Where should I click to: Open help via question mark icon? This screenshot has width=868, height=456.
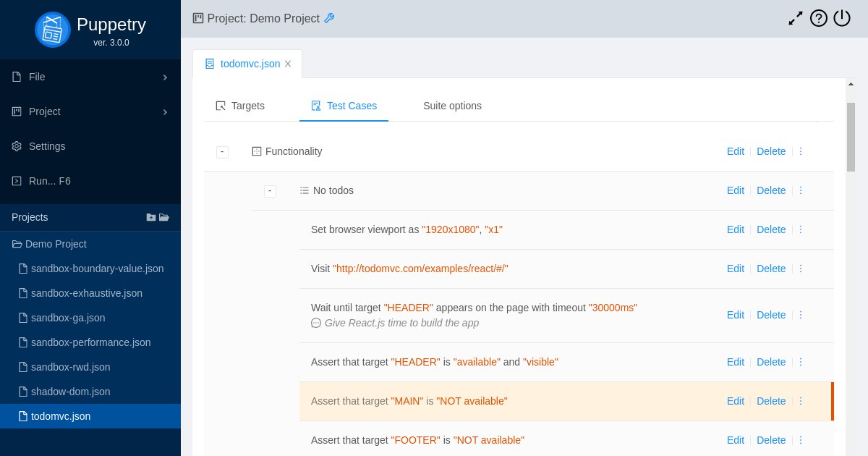(x=819, y=18)
